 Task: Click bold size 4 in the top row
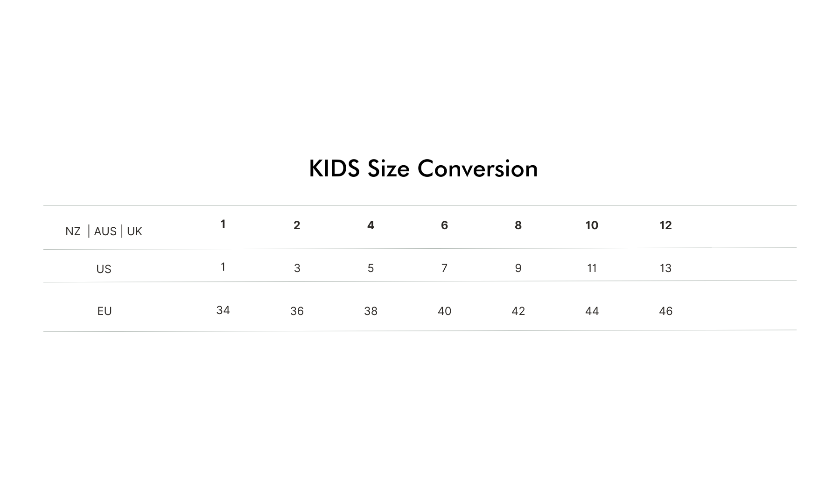click(x=371, y=225)
